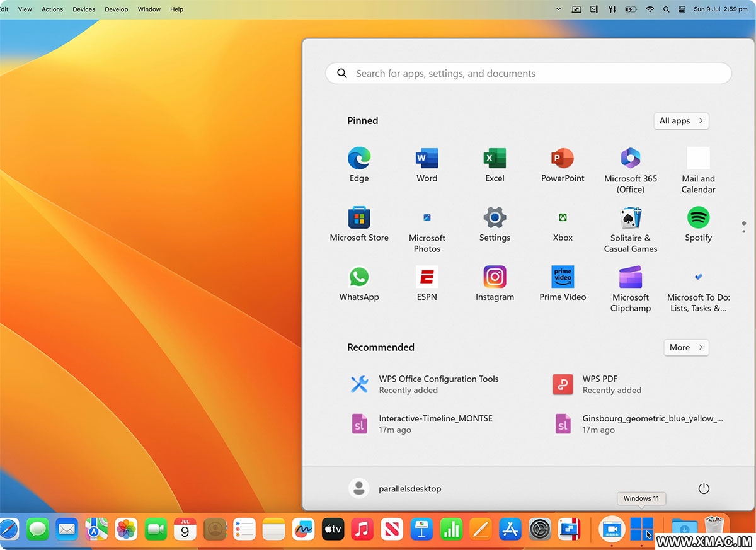Open Freeform from the Dock
The height and width of the screenshot is (550, 756).
point(304,529)
